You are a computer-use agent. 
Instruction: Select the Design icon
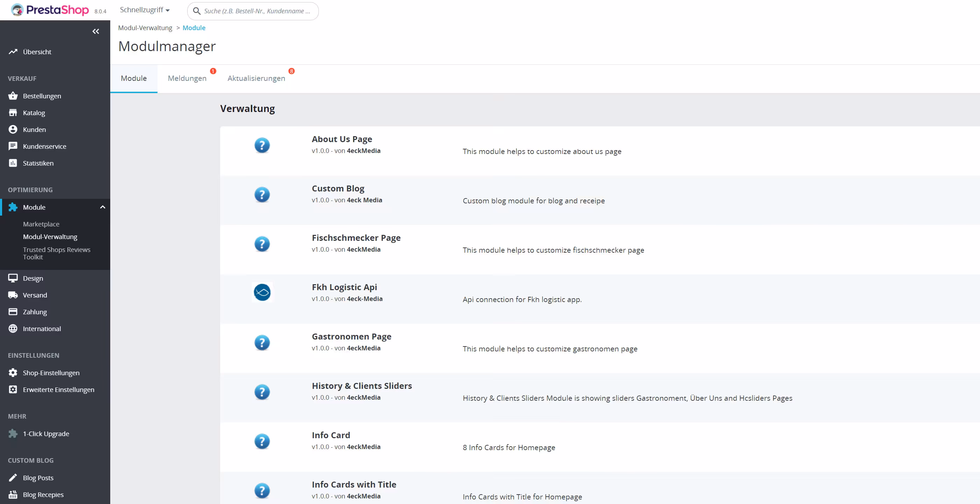tap(13, 278)
